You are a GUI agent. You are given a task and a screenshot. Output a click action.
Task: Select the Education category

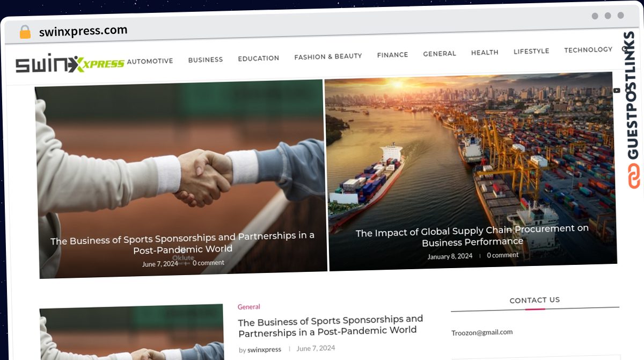259,58
